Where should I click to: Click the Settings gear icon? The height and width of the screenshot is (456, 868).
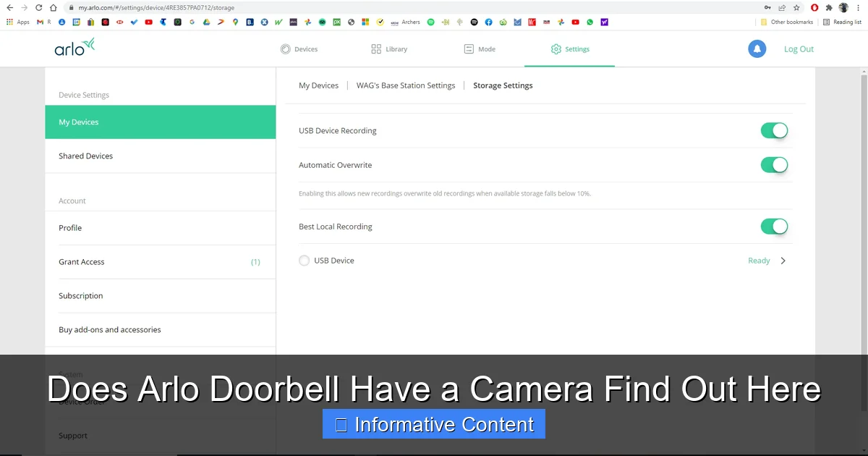[557, 48]
